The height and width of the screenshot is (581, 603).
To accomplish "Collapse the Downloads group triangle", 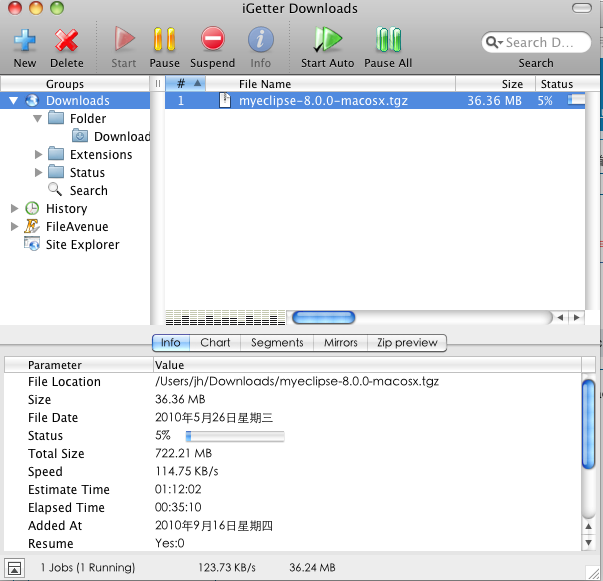I will (x=13, y=101).
